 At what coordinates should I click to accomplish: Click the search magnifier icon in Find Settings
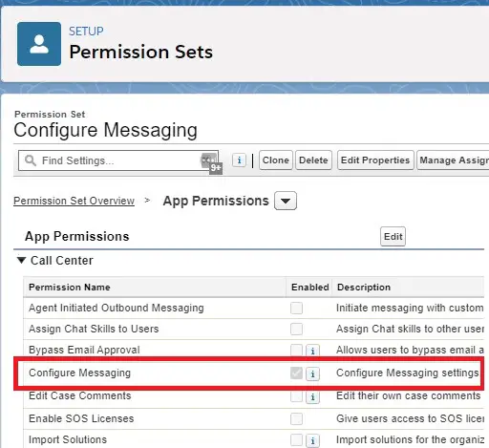[x=31, y=160]
